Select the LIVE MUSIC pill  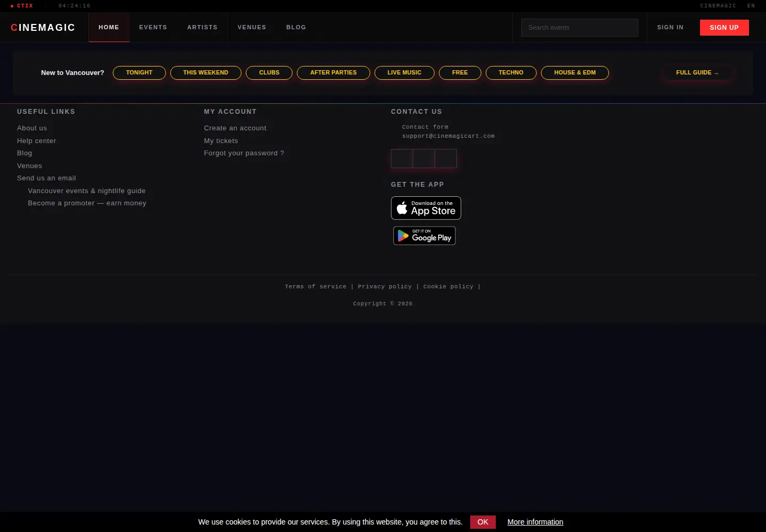[x=404, y=73]
